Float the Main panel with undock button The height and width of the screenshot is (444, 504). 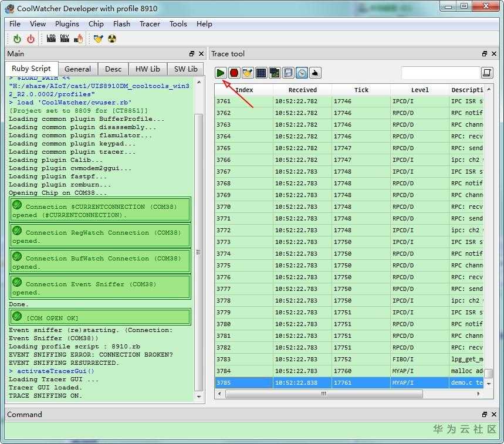[192, 53]
